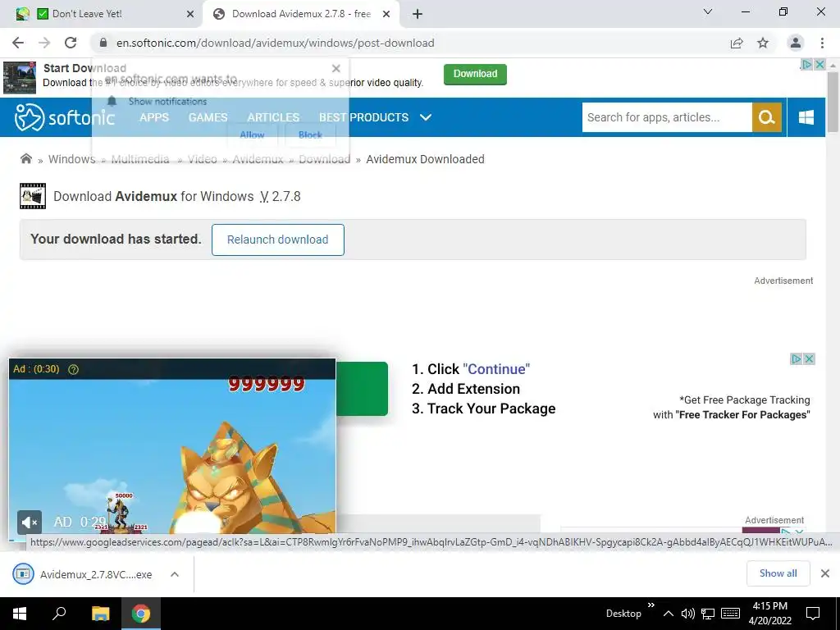Viewport: 840px width, 630px height.
Task: Close the top banner ad with X
Action: tap(819, 64)
